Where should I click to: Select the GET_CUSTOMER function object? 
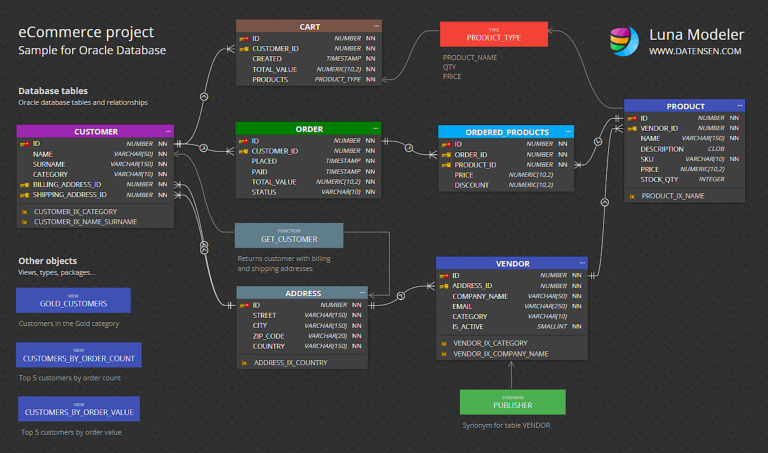[x=289, y=236]
